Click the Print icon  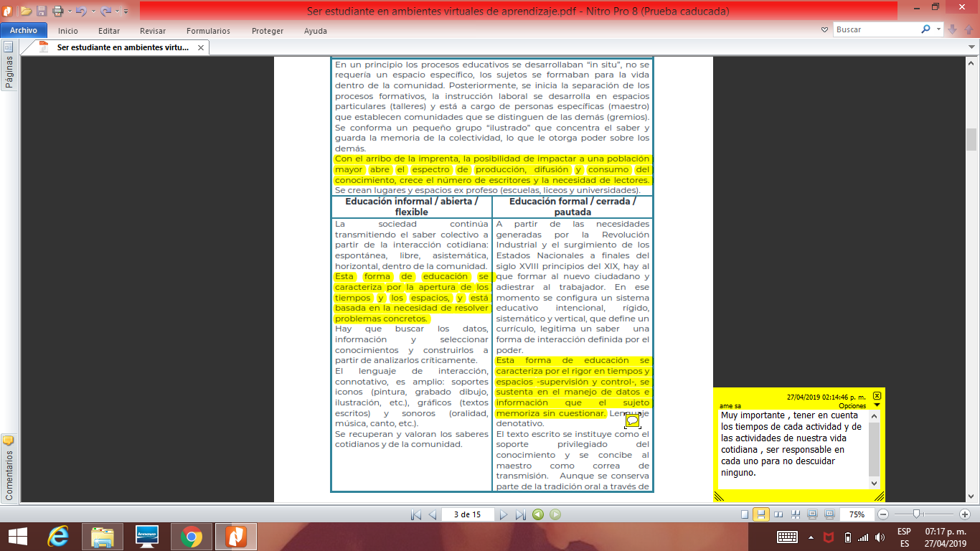pyautogui.click(x=57, y=11)
